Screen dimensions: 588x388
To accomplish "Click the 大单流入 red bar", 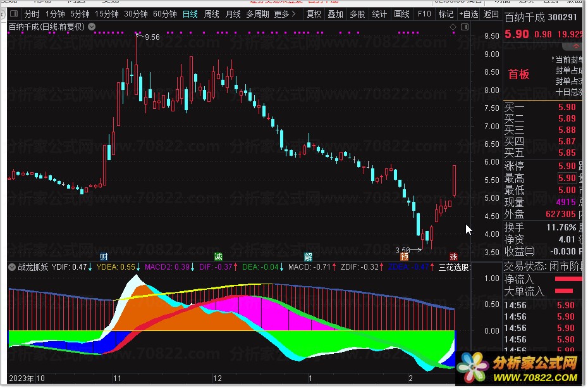I will tap(563, 291).
